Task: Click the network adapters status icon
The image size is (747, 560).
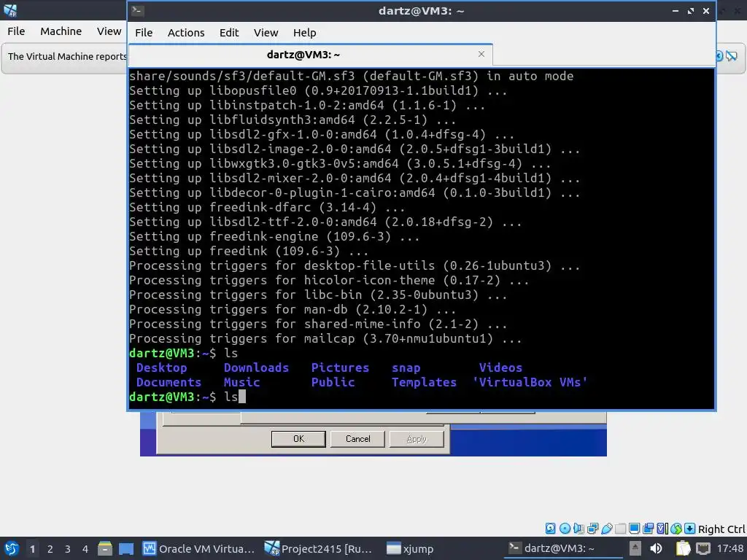Action: [592, 529]
